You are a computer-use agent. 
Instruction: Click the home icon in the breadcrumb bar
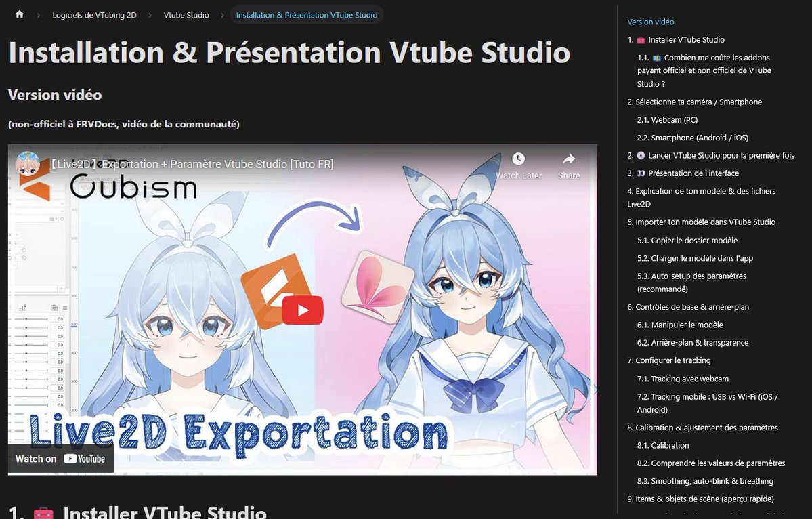pyautogui.click(x=18, y=14)
